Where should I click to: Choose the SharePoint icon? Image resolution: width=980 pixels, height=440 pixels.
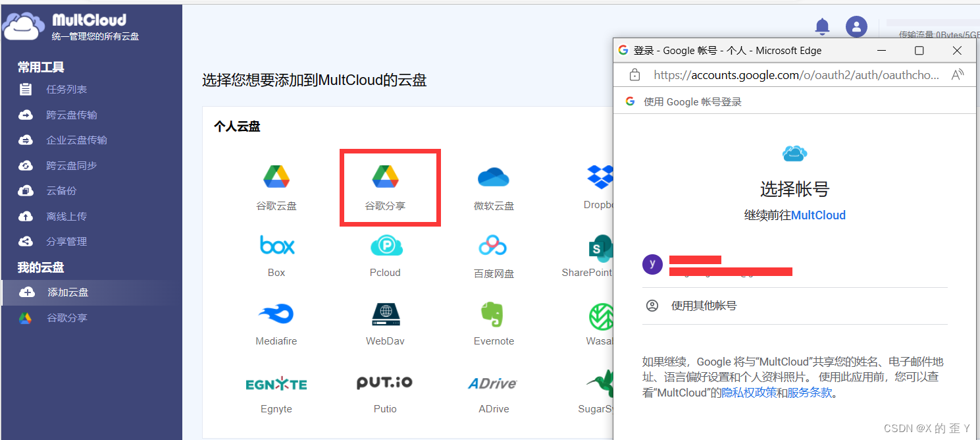click(x=601, y=248)
